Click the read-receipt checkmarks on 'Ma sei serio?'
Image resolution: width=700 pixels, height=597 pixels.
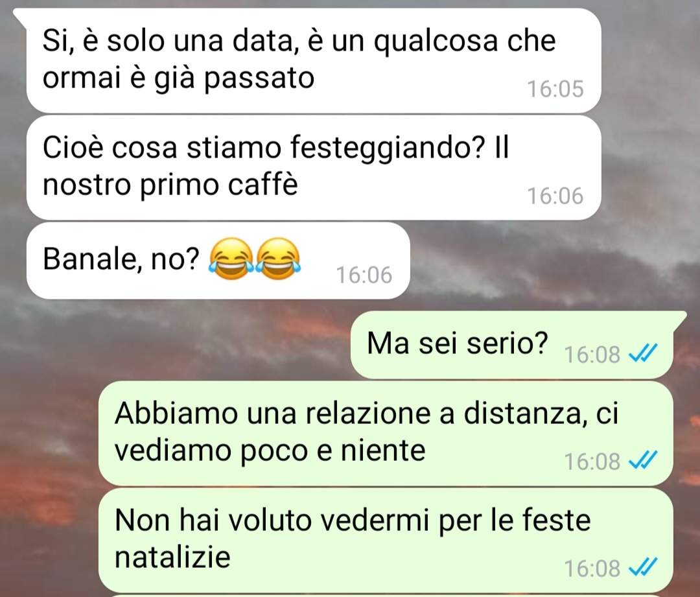point(642,355)
